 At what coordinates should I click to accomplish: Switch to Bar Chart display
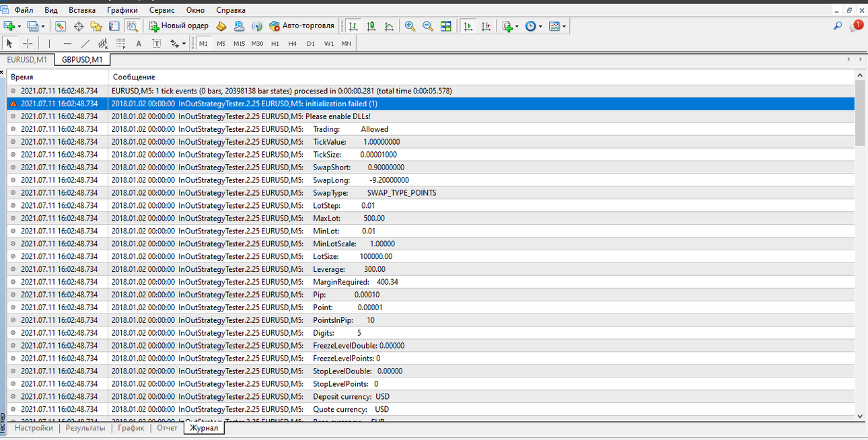pos(353,26)
